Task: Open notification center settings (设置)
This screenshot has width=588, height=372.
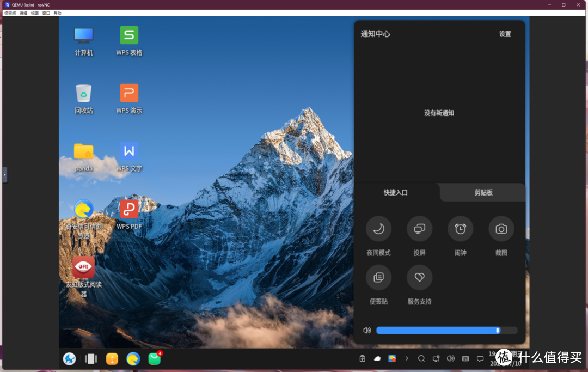Action: click(505, 34)
